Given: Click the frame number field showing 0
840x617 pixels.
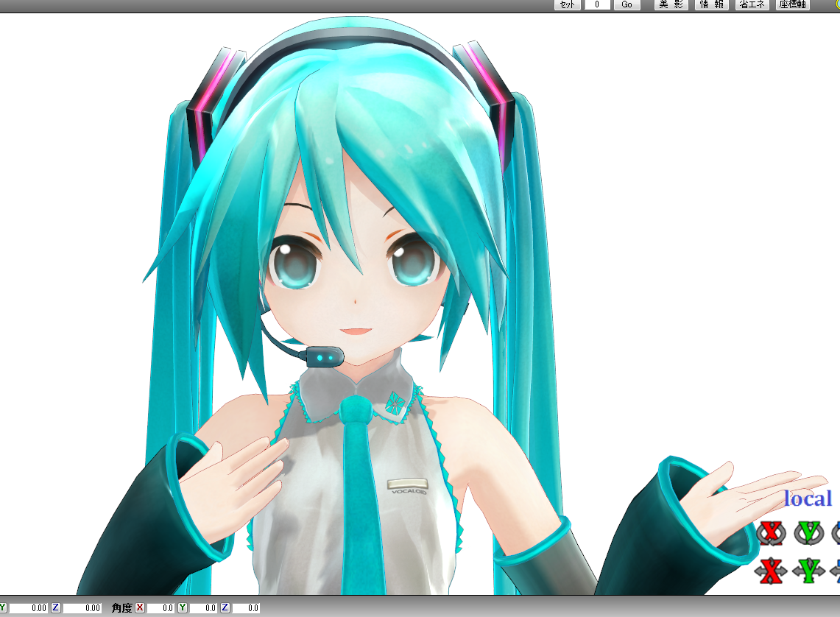Looking at the screenshot, I should [x=597, y=5].
